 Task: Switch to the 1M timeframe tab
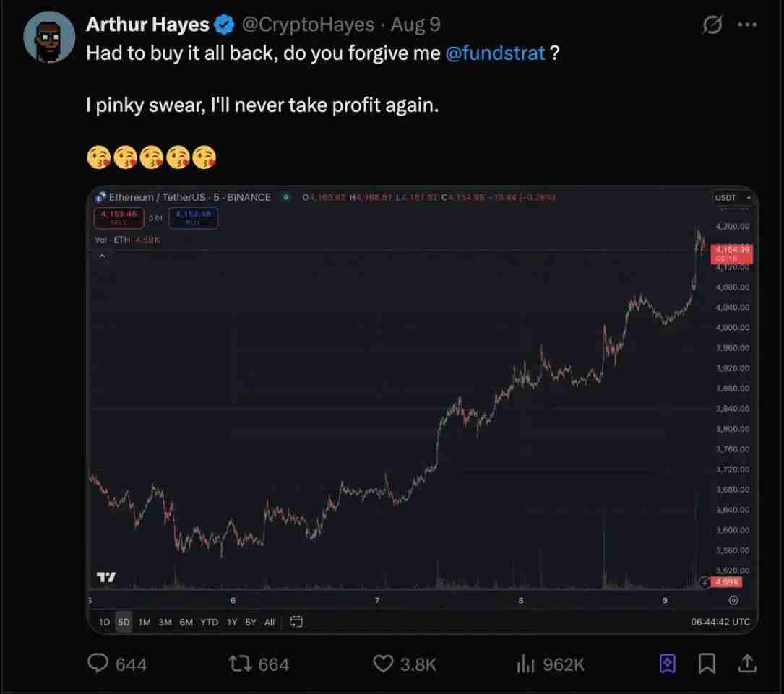[144, 622]
